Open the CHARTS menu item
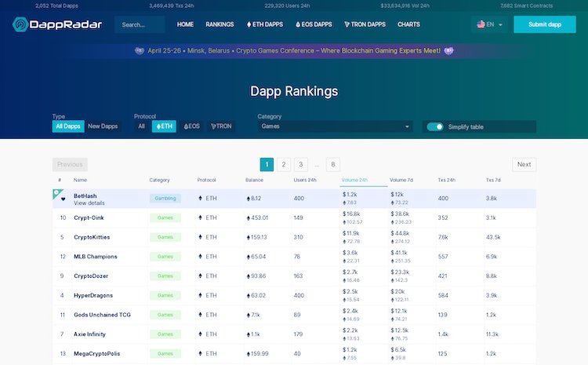Image resolution: width=588 pixels, height=365 pixels. coord(408,24)
